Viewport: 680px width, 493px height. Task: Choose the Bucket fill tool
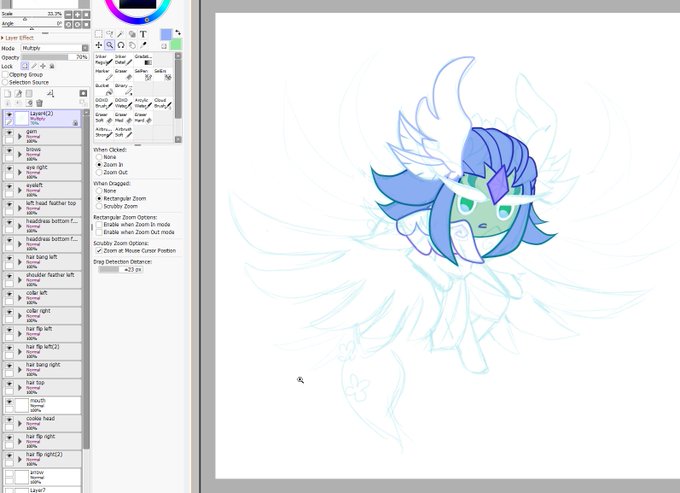(104, 89)
